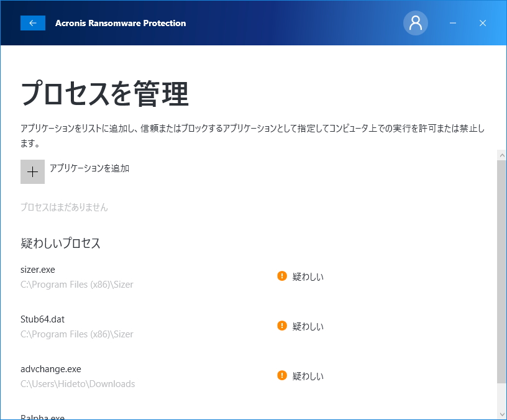This screenshot has height=420, width=507.
Task: Click the warning icon next to advchange.exe
Action: (281, 376)
